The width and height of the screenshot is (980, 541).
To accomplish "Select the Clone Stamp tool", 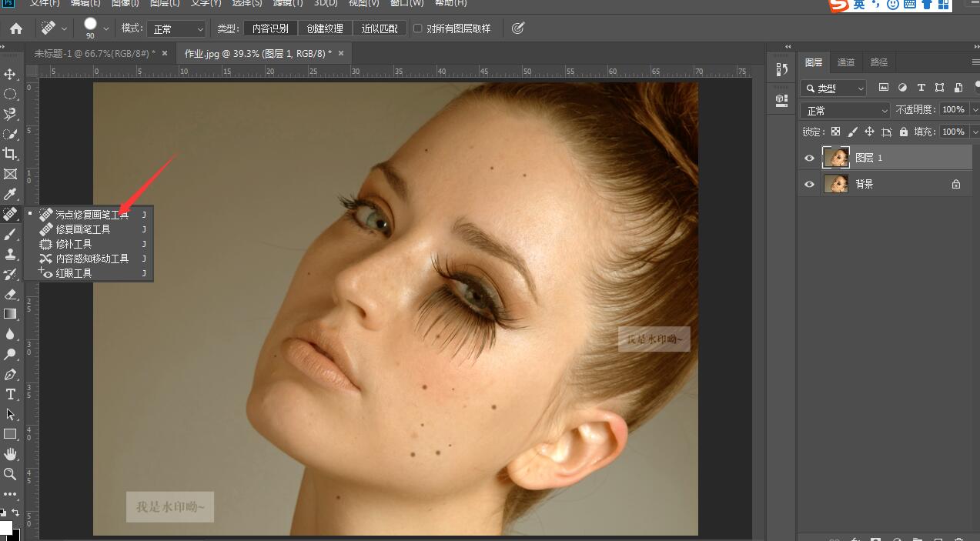I will click(11, 254).
